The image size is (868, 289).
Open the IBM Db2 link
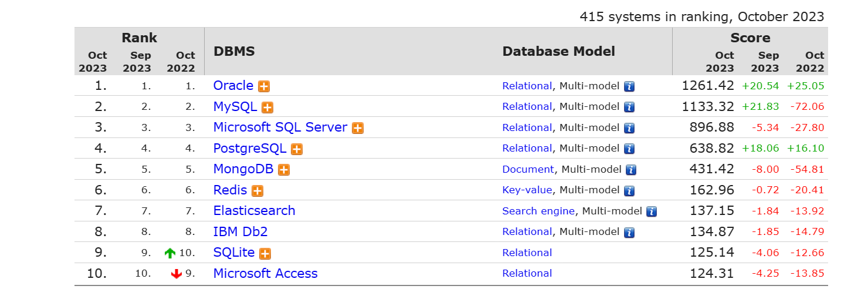pos(240,232)
